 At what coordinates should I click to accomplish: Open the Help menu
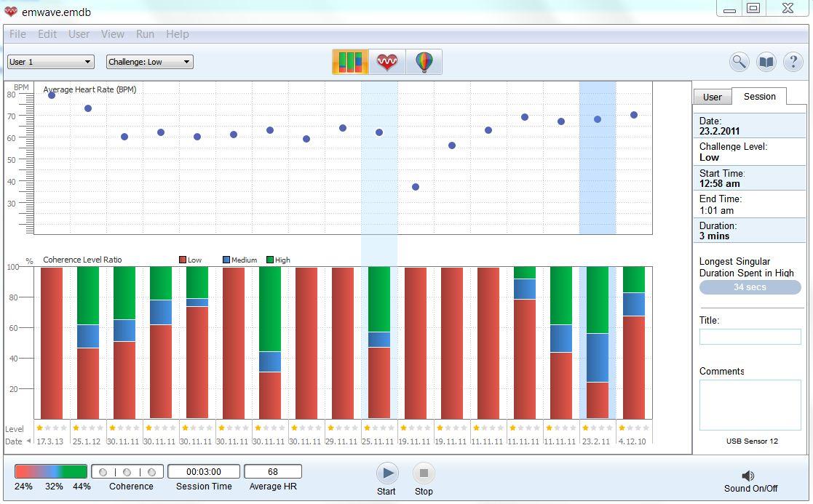coord(178,34)
